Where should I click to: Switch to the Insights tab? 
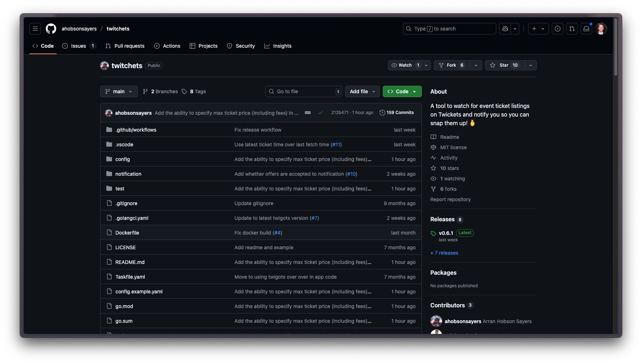point(278,46)
